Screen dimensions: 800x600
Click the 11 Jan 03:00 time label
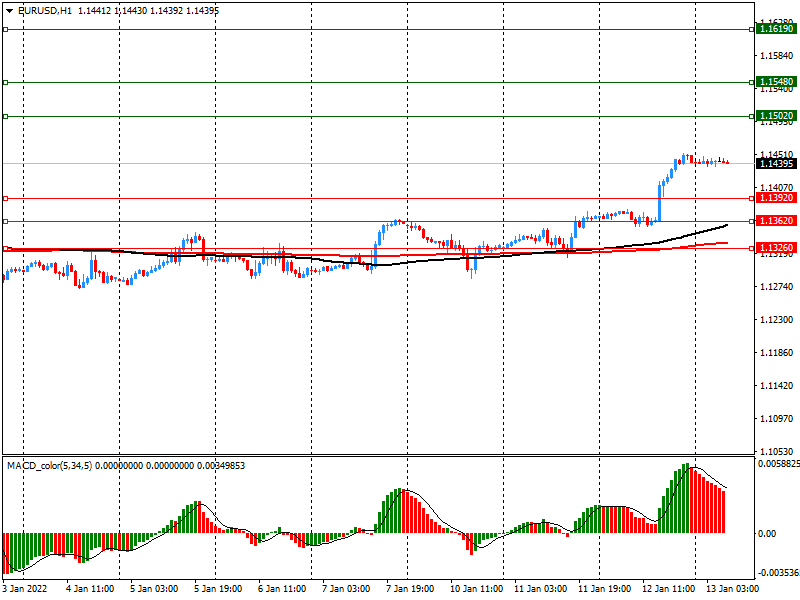(540, 589)
